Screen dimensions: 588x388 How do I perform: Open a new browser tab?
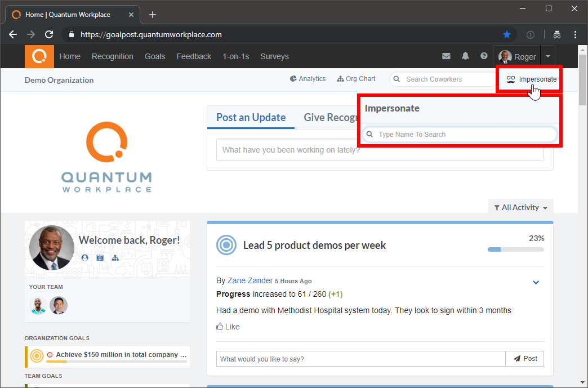coord(152,15)
